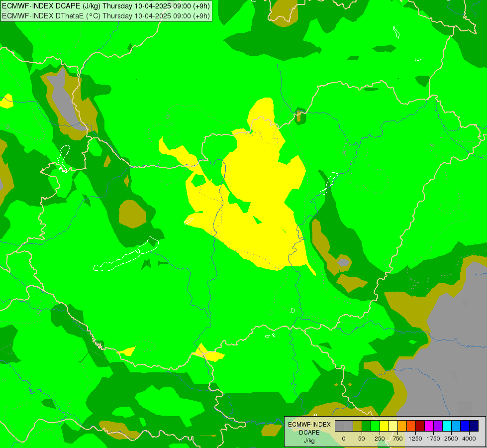Screen dimensions: 487x448
Task: Click the olive swatch in the DCAPE legend
Action: [x=357, y=426]
